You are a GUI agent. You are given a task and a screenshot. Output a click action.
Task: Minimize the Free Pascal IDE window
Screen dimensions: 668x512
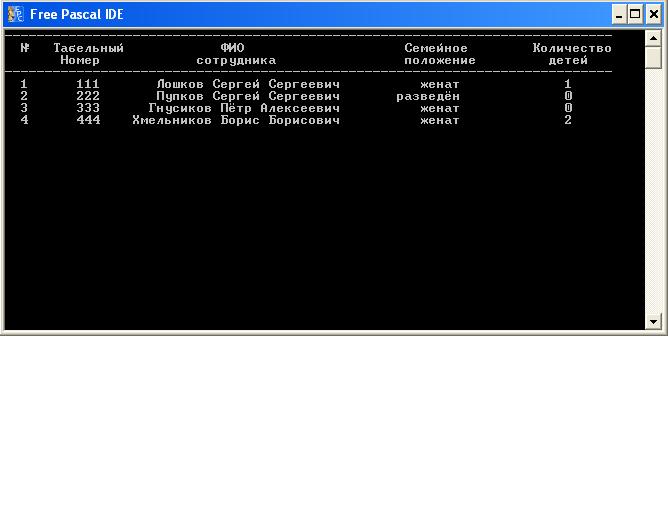(619, 14)
